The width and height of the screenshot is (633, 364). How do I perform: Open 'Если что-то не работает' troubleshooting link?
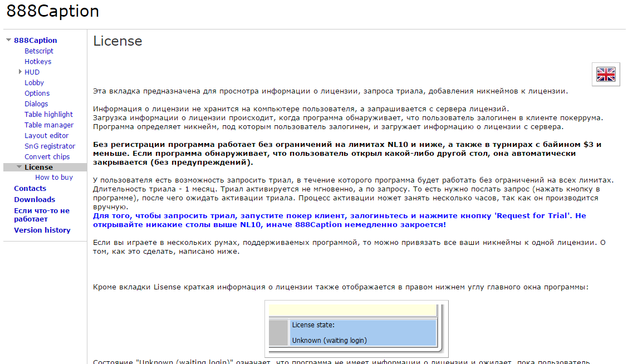click(42, 215)
